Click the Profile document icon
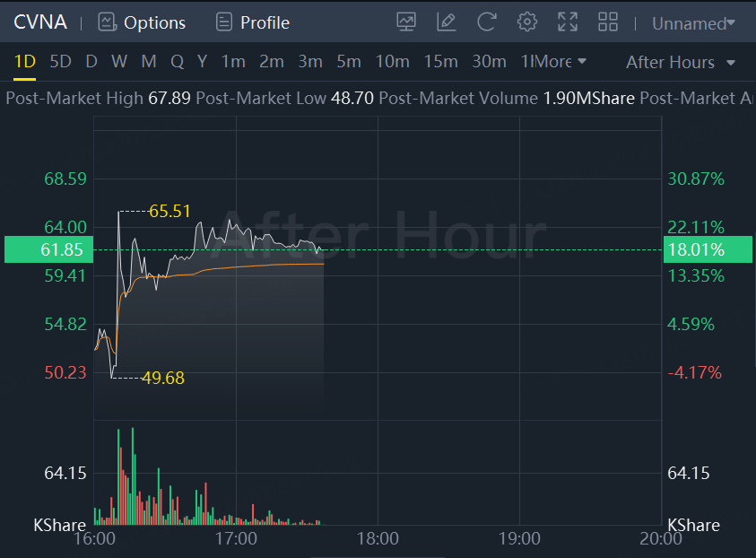This screenshot has width=756, height=558. (224, 22)
